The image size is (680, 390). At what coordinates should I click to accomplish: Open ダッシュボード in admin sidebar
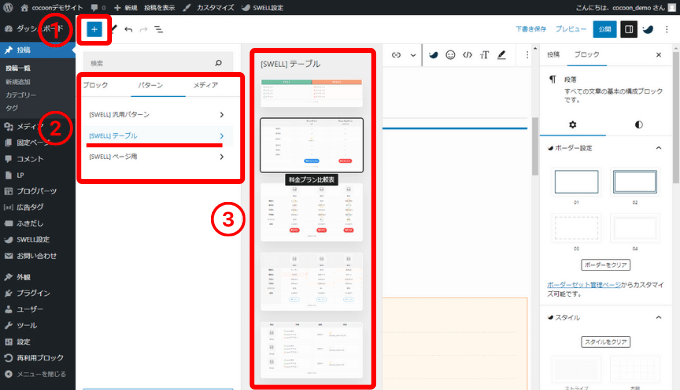[x=38, y=29]
